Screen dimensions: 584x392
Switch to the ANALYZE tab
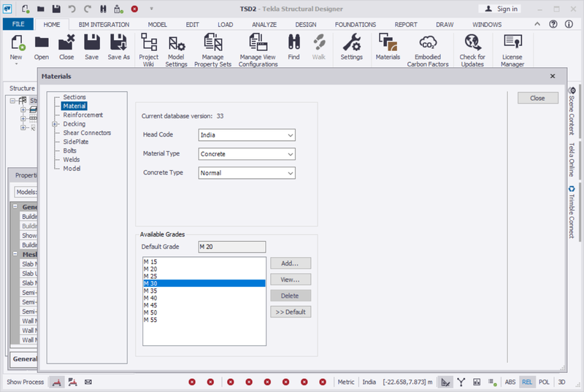pyautogui.click(x=264, y=25)
